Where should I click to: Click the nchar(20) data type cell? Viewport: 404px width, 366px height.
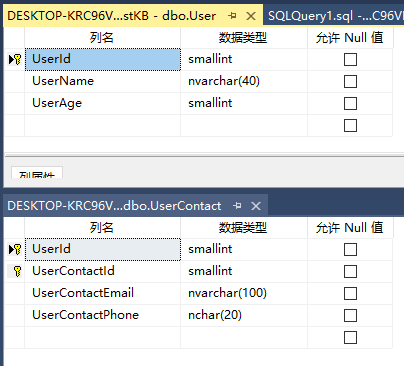(x=244, y=315)
